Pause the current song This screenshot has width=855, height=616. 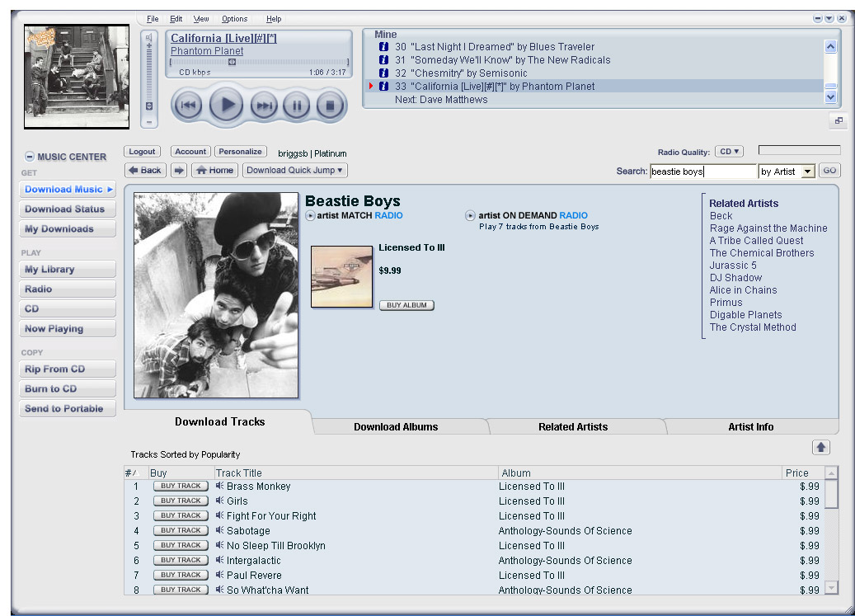[297, 106]
